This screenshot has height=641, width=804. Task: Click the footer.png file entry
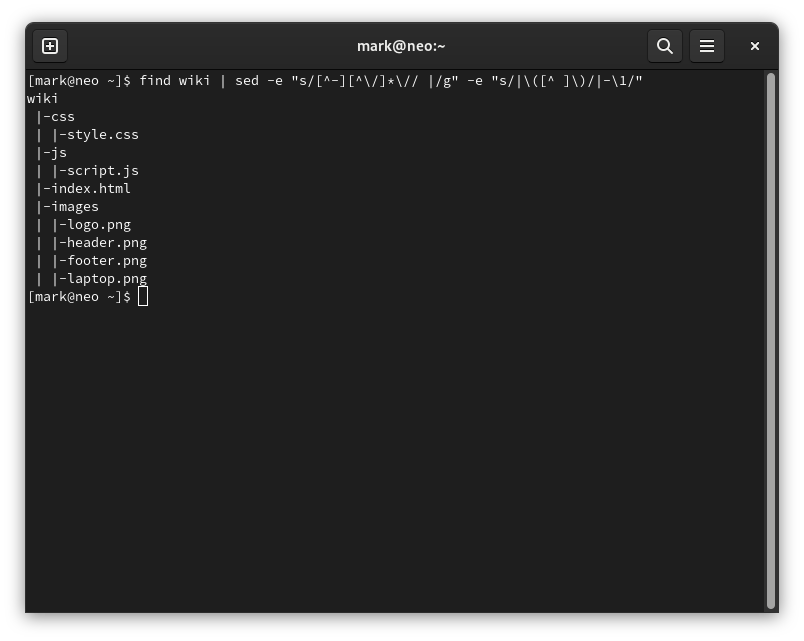coord(106,260)
